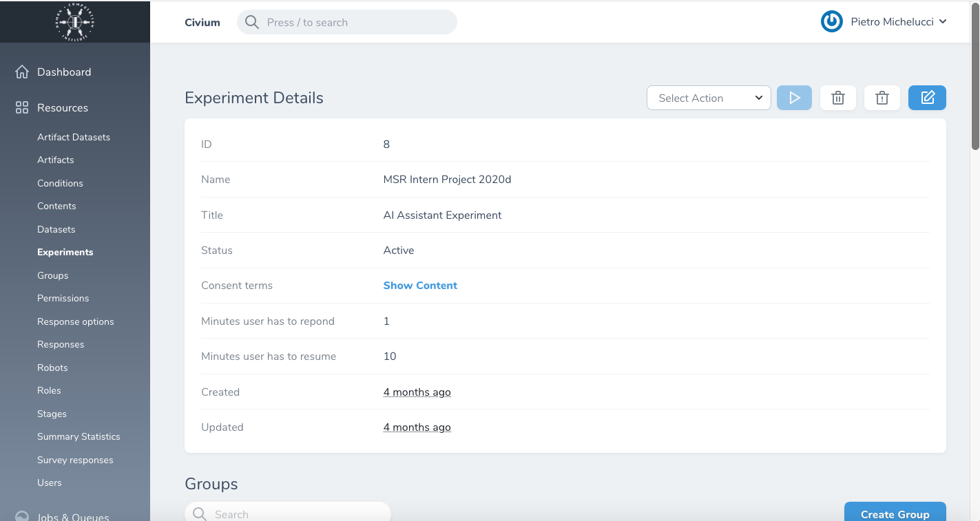Click the page vertical scrollbar
980x521 pixels.
point(974,76)
